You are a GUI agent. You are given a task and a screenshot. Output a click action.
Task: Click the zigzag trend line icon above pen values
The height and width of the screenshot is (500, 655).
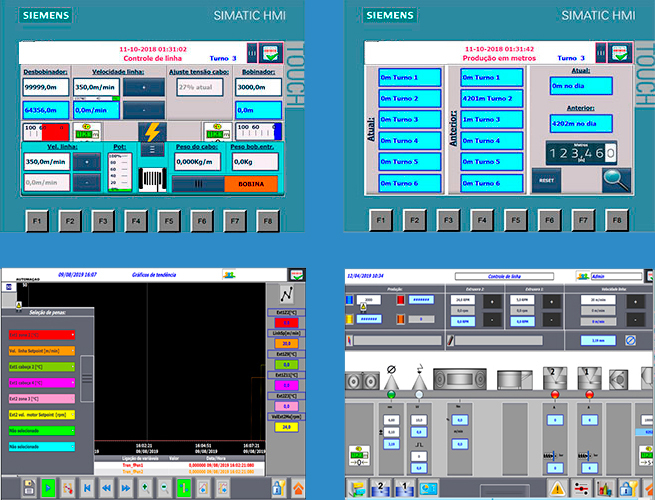tap(287, 294)
